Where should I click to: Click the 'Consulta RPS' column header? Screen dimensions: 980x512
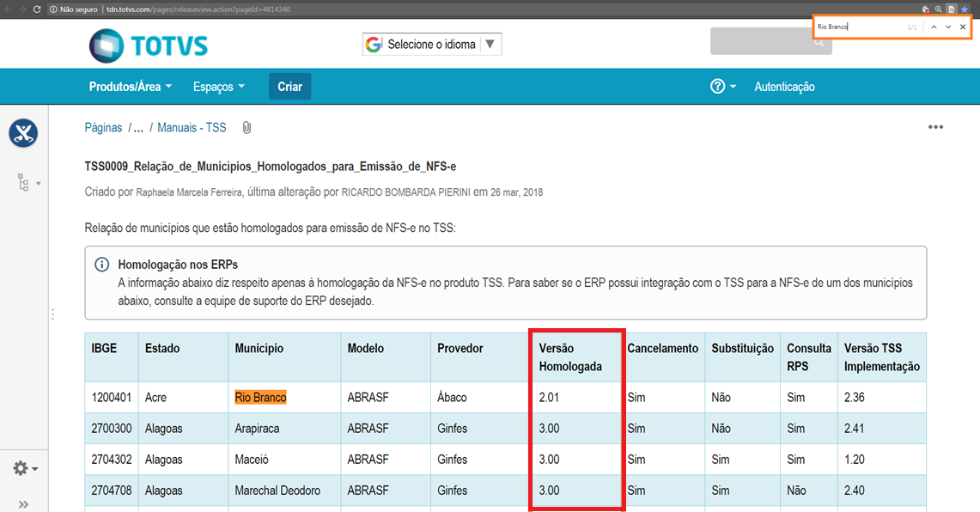[809, 357]
